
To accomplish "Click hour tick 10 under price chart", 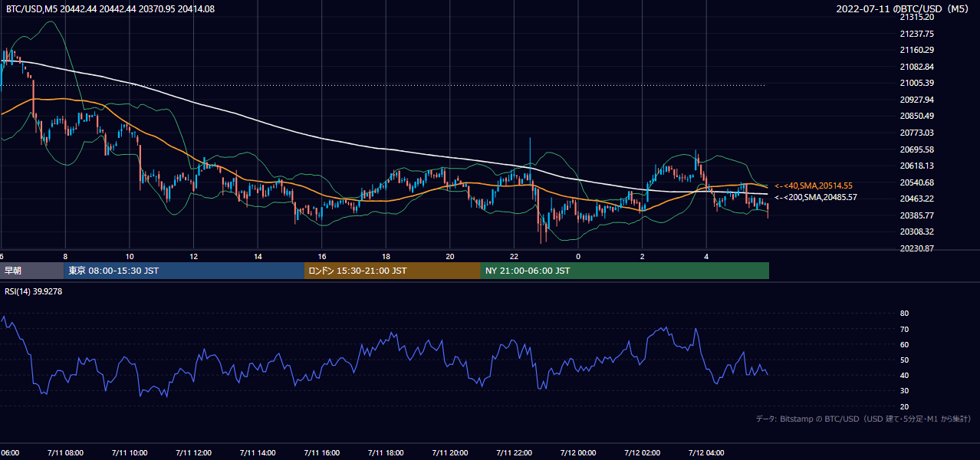I will click(x=130, y=257).
